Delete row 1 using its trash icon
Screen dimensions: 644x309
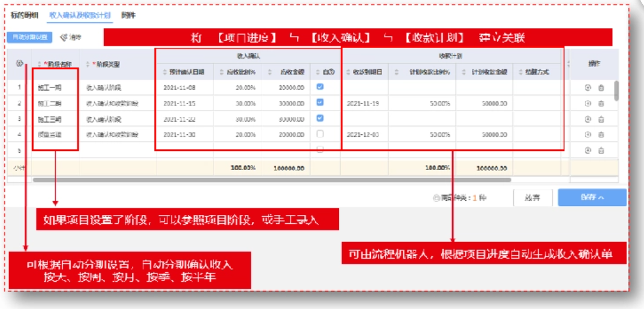pyautogui.click(x=601, y=88)
